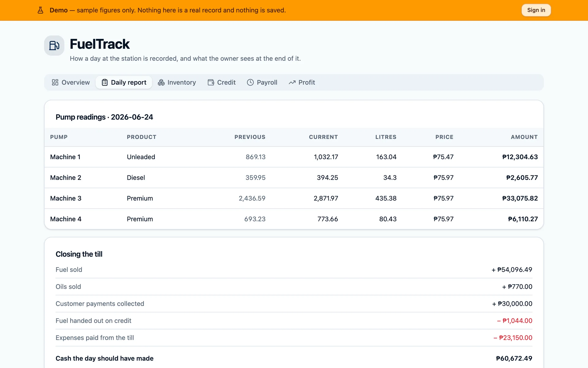Viewport: 588px width, 368px height.
Task: Click the Fuel sold value ₱54,096.49
Action: (x=512, y=270)
